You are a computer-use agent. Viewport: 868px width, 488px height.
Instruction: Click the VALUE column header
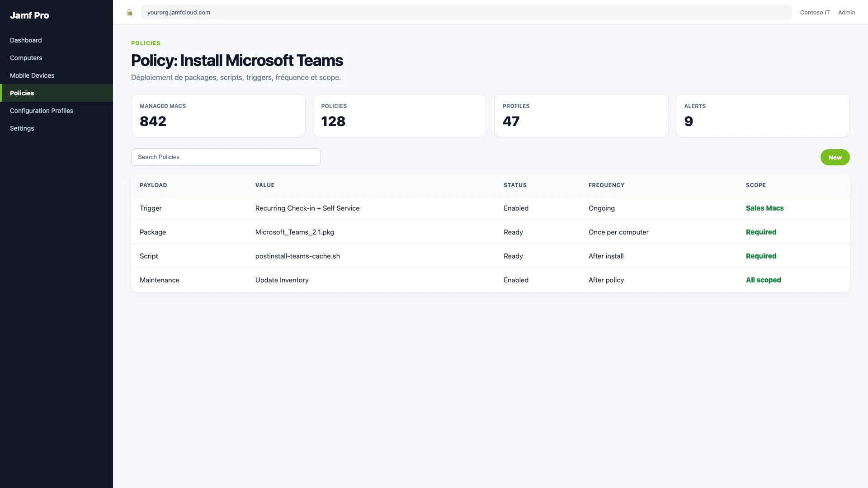point(265,185)
